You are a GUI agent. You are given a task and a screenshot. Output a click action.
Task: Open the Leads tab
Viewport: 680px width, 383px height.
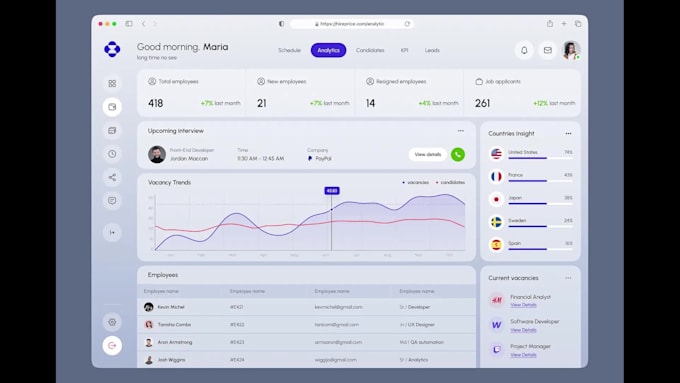(x=432, y=50)
